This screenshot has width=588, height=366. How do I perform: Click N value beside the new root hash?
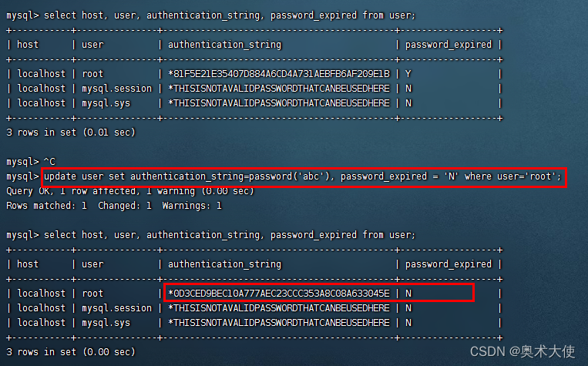pyautogui.click(x=408, y=294)
